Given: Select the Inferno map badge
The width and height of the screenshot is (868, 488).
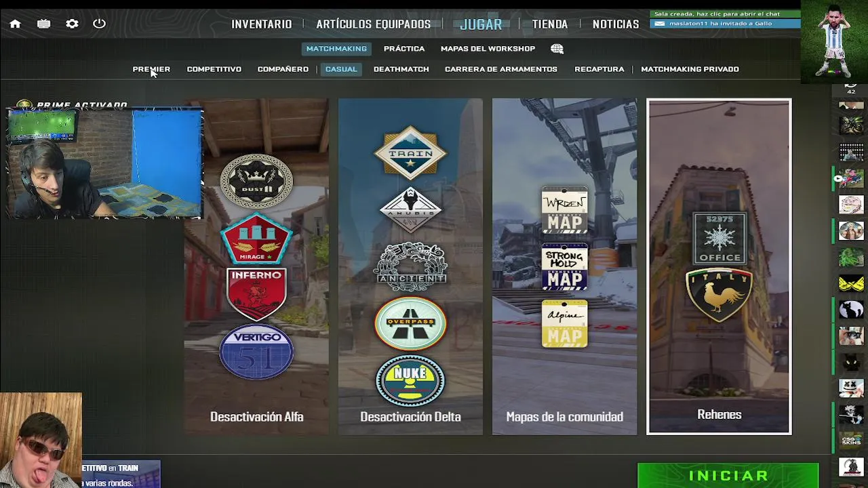Looking at the screenshot, I should pyautogui.click(x=256, y=293).
